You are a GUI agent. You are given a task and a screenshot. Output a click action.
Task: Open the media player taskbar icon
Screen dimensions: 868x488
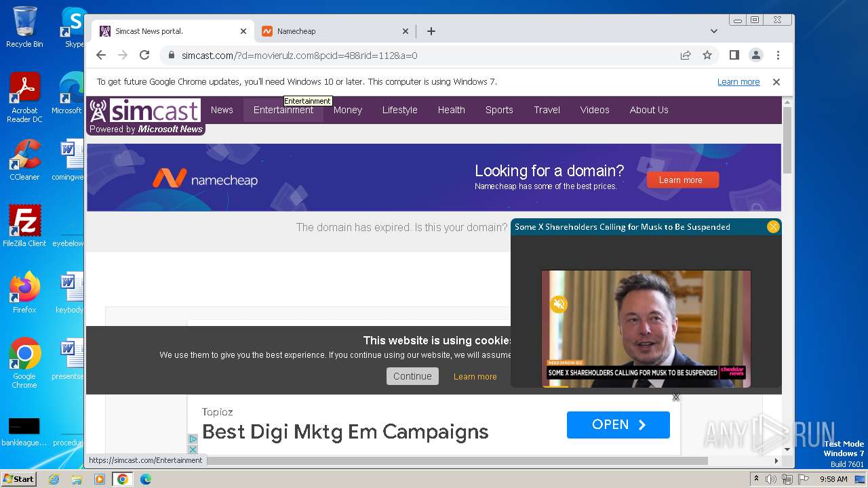[100, 479]
